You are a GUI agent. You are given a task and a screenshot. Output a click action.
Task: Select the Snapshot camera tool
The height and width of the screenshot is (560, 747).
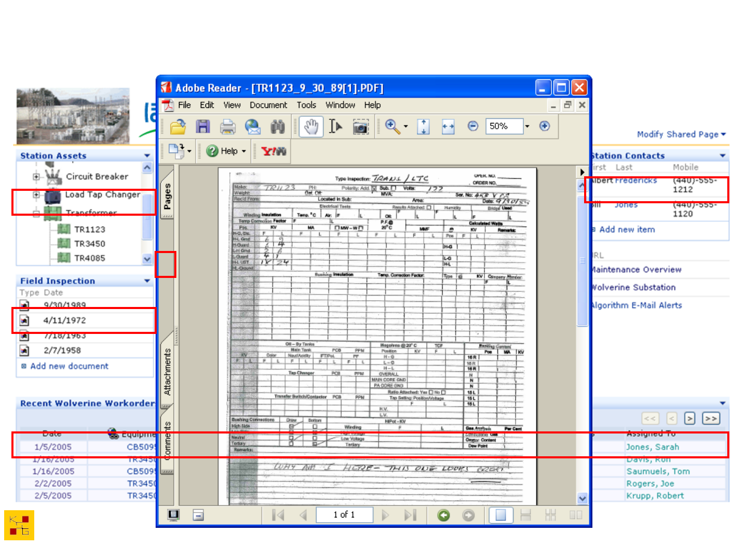[361, 127]
